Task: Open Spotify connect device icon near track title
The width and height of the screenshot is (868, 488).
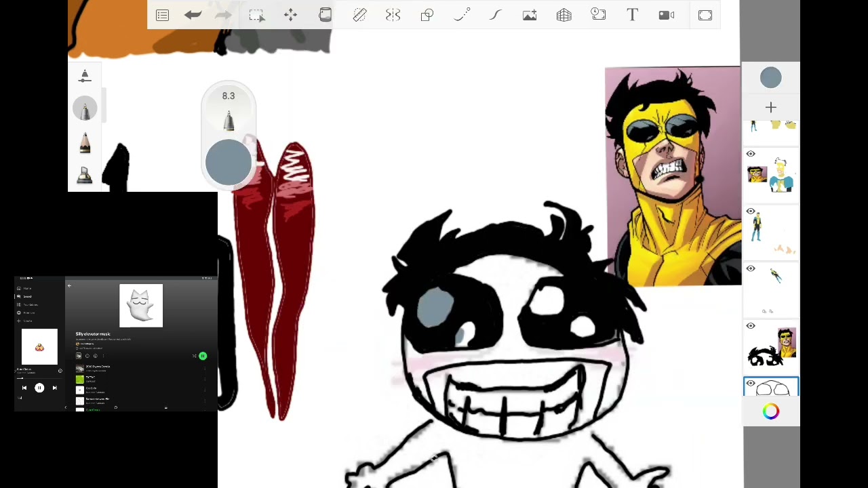Action: (60, 371)
